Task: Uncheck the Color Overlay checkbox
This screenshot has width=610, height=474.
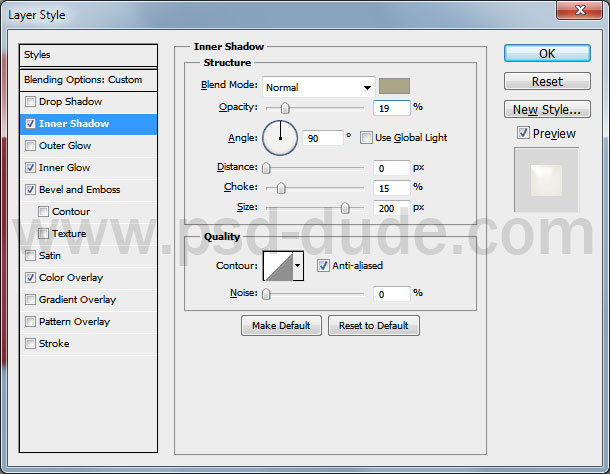Action: click(30, 277)
